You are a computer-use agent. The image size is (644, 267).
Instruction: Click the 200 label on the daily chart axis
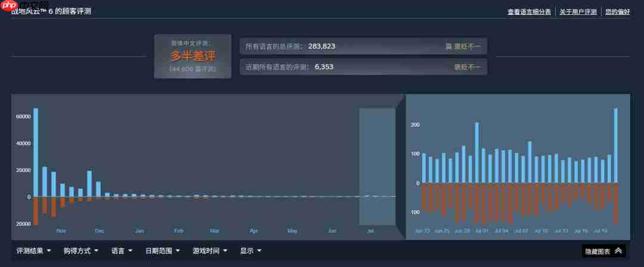pos(415,125)
